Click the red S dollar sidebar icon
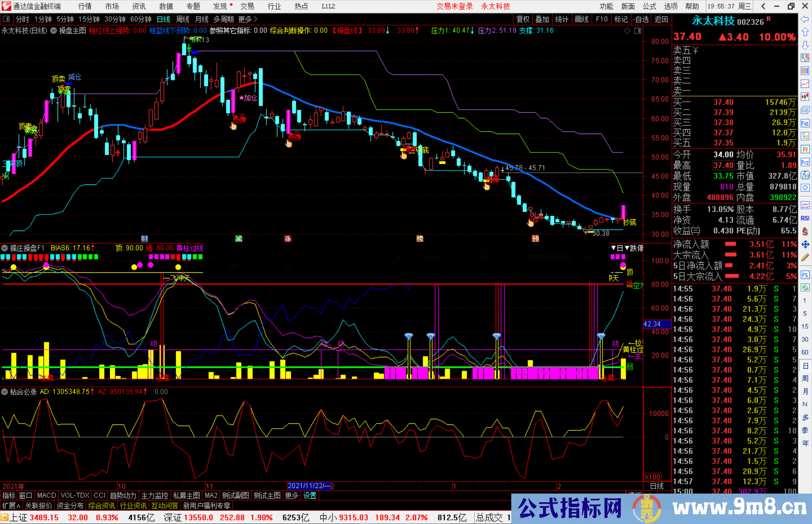 coord(805,231)
